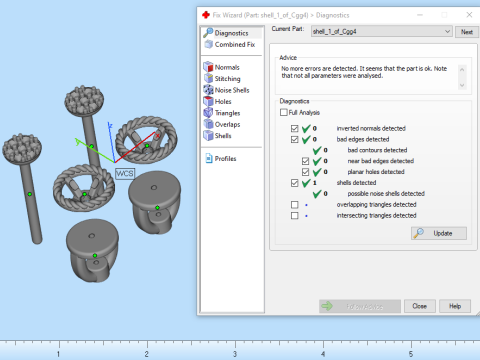480x360 pixels.
Task: Click the Normals cube icon
Action: click(208, 67)
